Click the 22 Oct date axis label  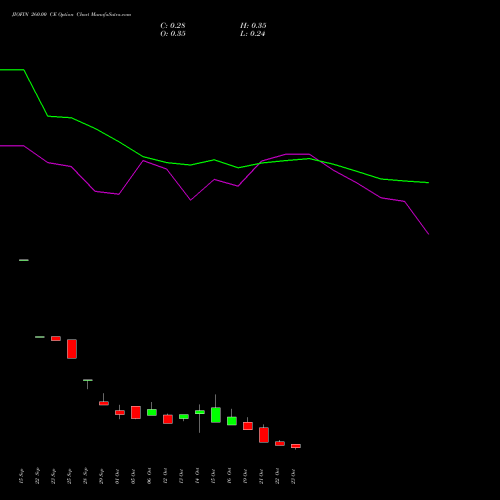point(277,476)
